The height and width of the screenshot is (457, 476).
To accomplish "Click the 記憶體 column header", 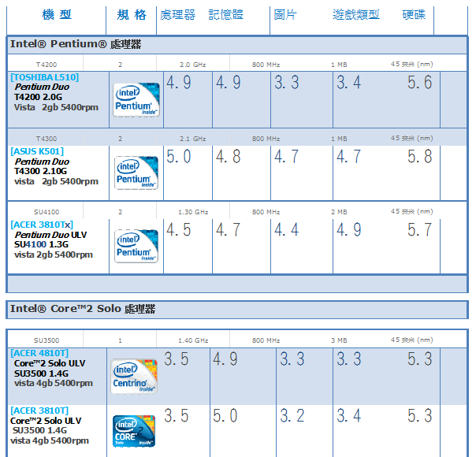I will coord(226,14).
